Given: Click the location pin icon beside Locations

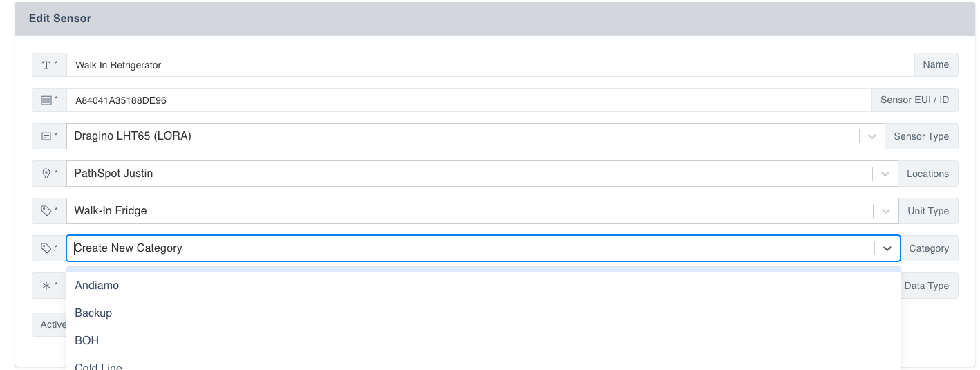Looking at the screenshot, I should (x=46, y=174).
